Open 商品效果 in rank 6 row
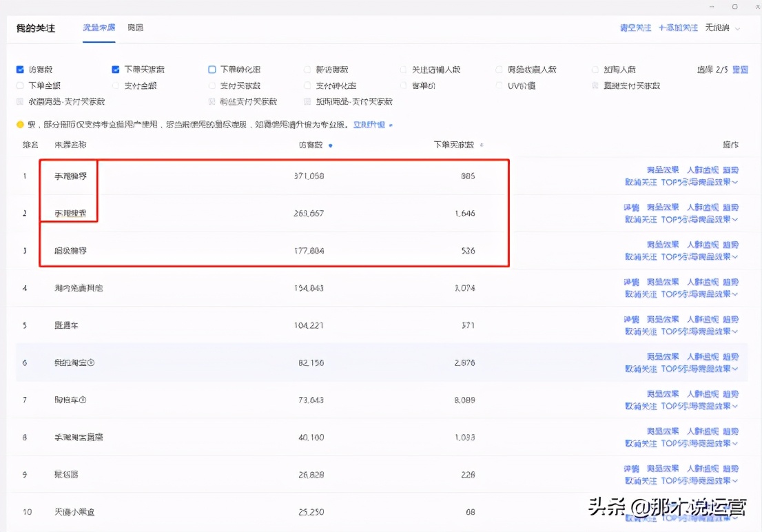 [663, 356]
